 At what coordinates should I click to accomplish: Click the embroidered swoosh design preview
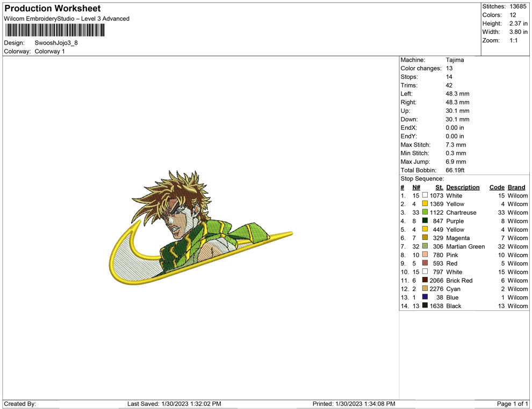click(x=200, y=227)
